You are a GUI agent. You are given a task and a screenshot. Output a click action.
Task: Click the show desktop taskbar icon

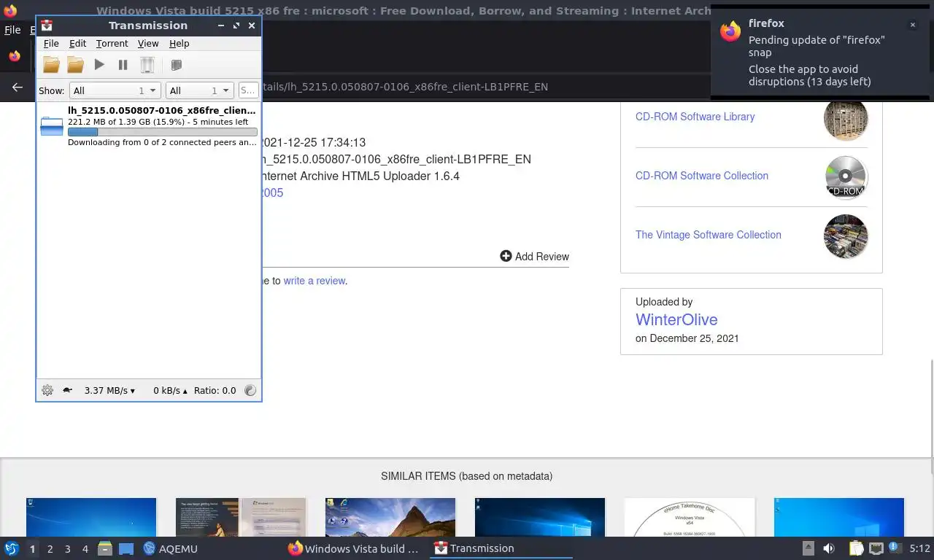126,548
